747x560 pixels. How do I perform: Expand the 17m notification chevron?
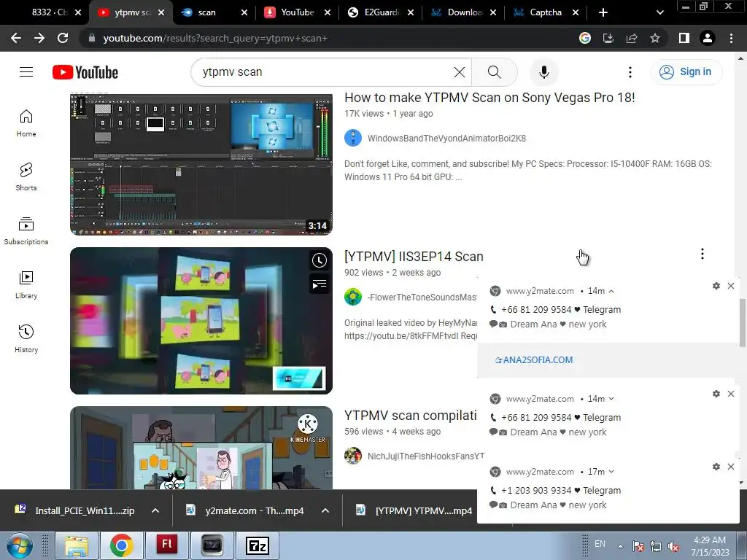coord(611,472)
